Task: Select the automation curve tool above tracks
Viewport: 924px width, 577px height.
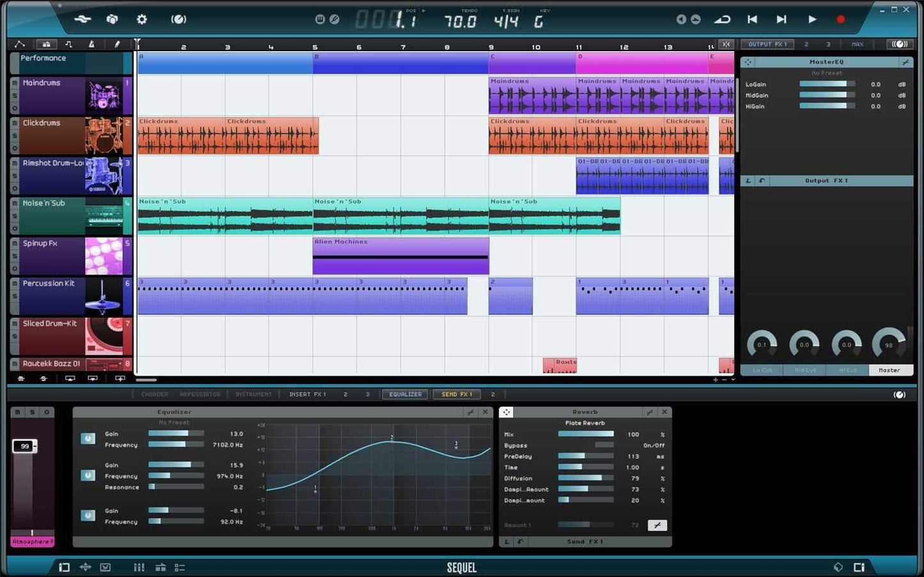Action: point(20,44)
